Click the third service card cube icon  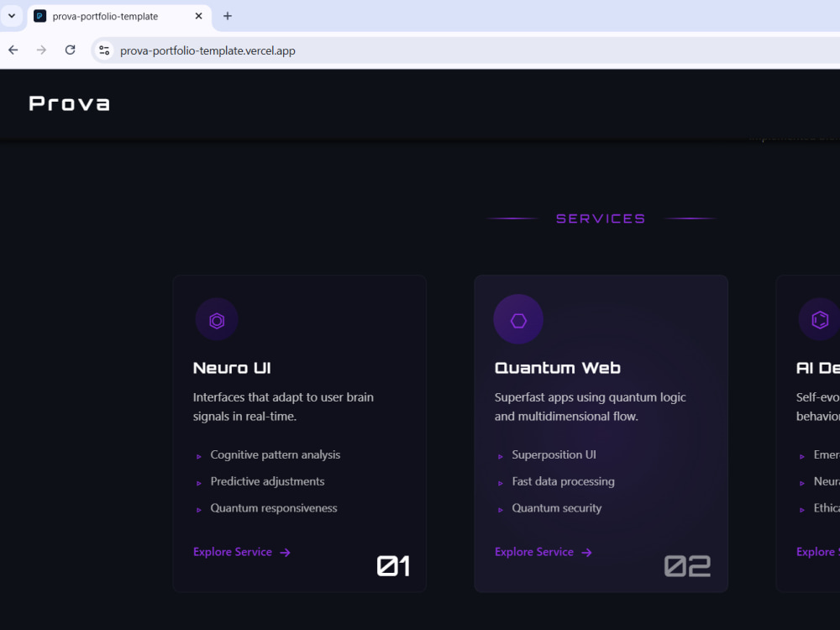pyautogui.click(x=820, y=320)
